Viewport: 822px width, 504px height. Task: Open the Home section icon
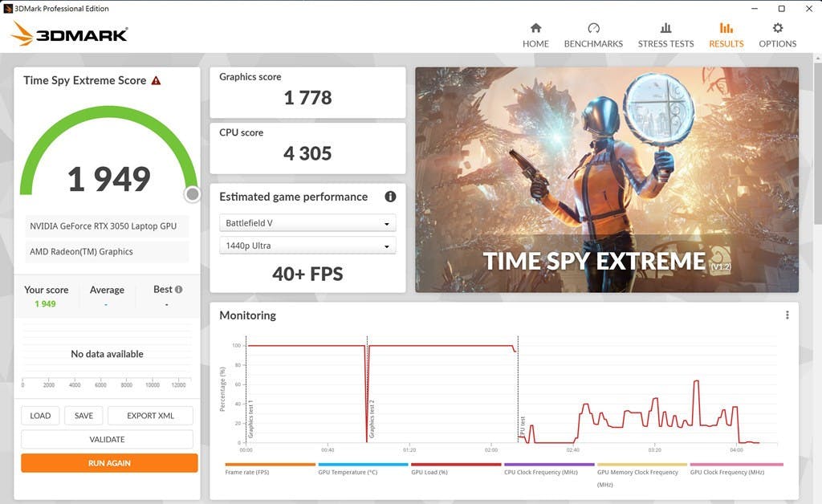[x=535, y=28]
